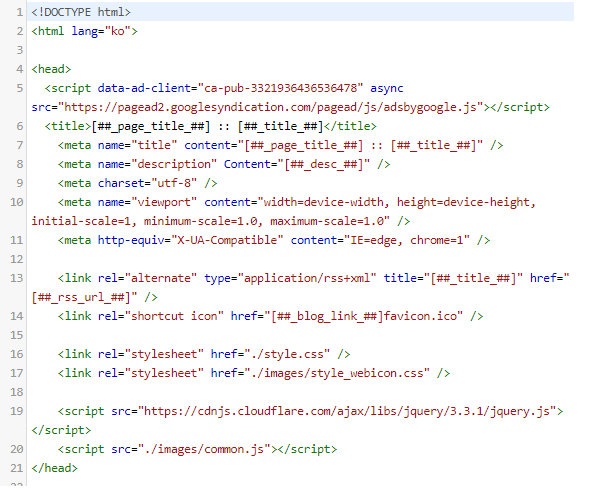Click the application/rss+xml type value
Viewport: 609px width, 491px height.
[307, 279]
